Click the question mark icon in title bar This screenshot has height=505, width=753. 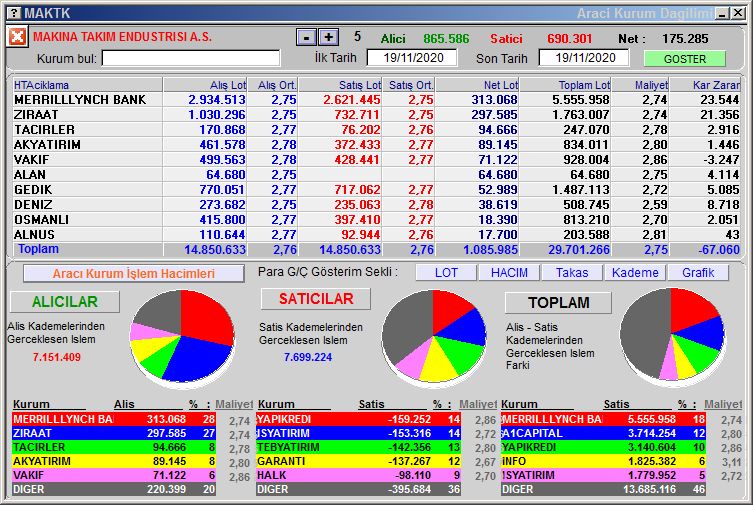click(15, 13)
